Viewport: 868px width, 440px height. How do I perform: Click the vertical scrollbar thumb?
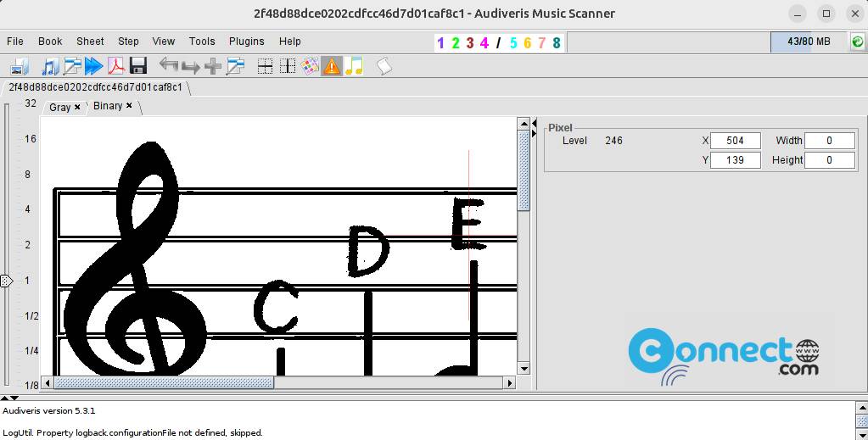point(524,170)
